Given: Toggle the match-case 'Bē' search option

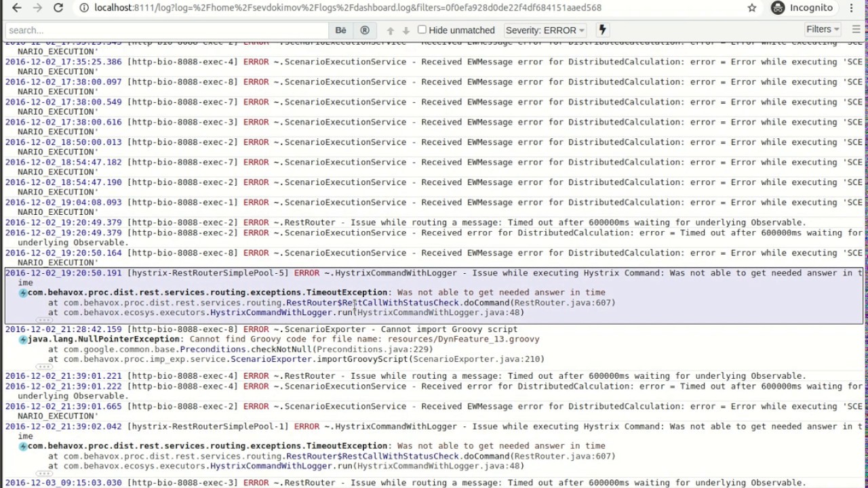Looking at the screenshot, I should (x=340, y=30).
